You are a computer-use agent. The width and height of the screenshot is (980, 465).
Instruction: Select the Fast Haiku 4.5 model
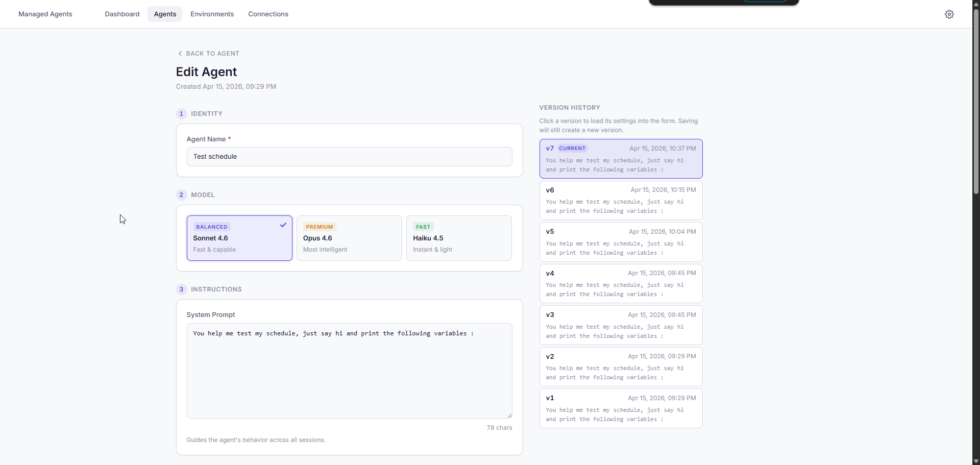pos(458,238)
